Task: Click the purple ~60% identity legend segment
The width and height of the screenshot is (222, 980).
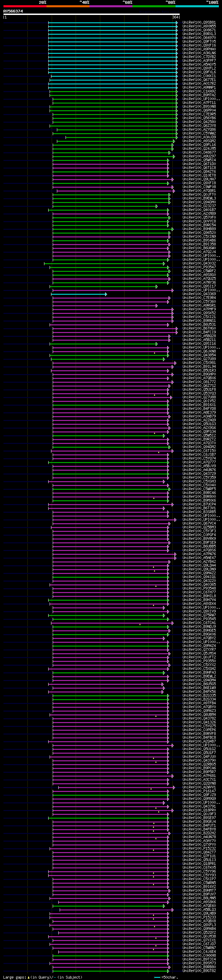Action: point(111,6)
